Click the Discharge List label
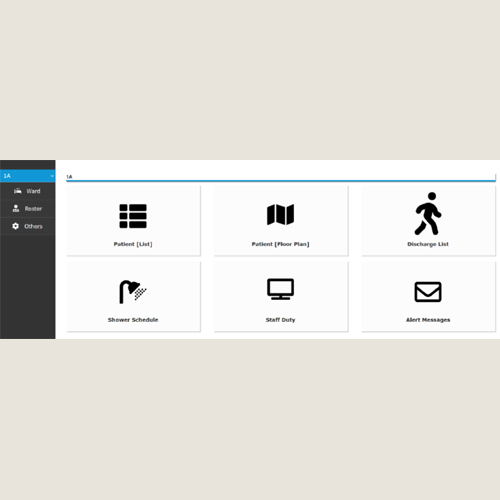 pyautogui.click(x=428, y=244)
